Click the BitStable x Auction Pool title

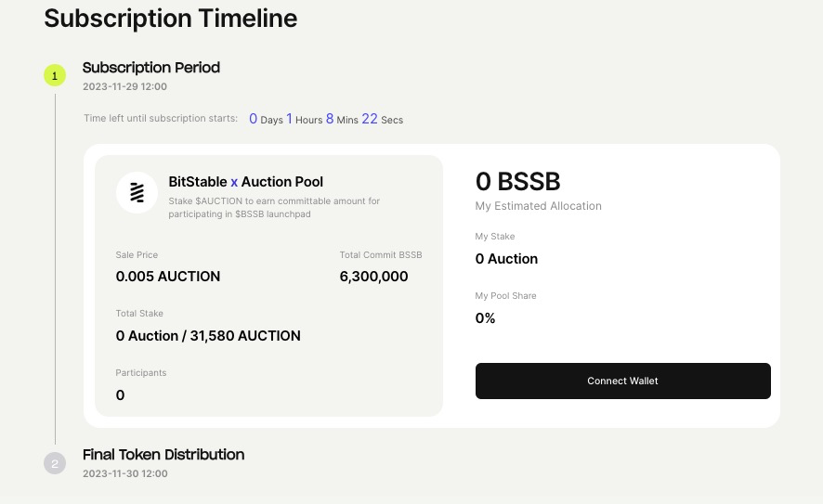(x=245, y=182)
